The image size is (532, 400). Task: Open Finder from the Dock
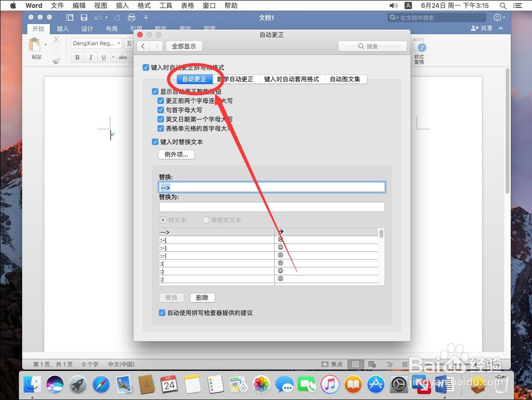tap(32, 385)
